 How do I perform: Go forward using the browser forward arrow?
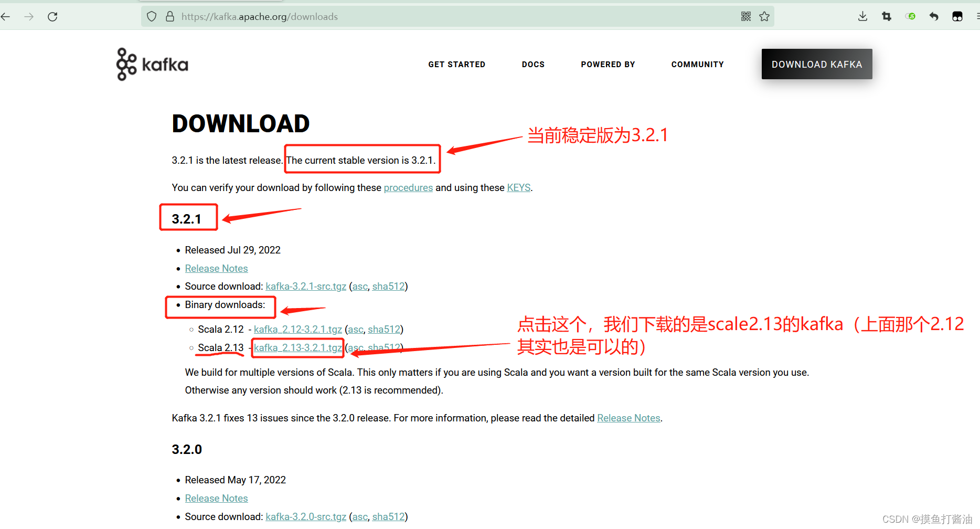point(29,17)
